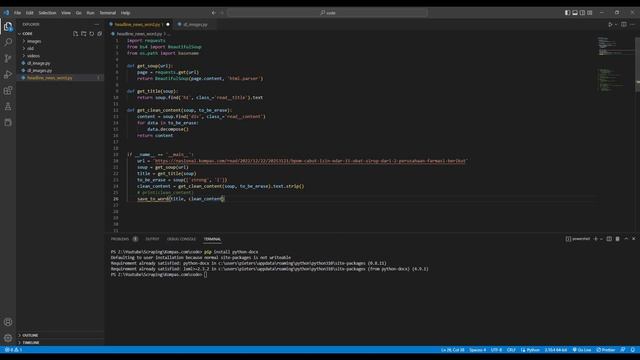Open the Source Control view
640x360 pixels.
point(8,58)
